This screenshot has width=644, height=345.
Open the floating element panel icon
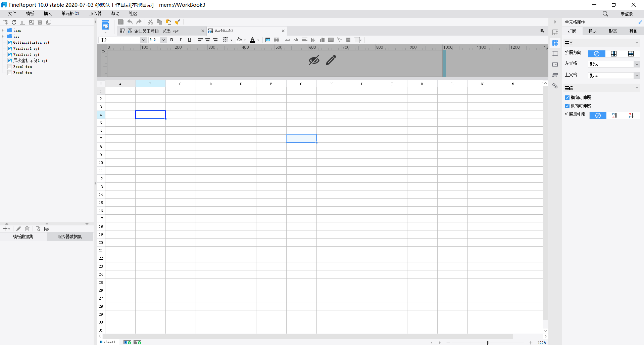click(555, 54)
